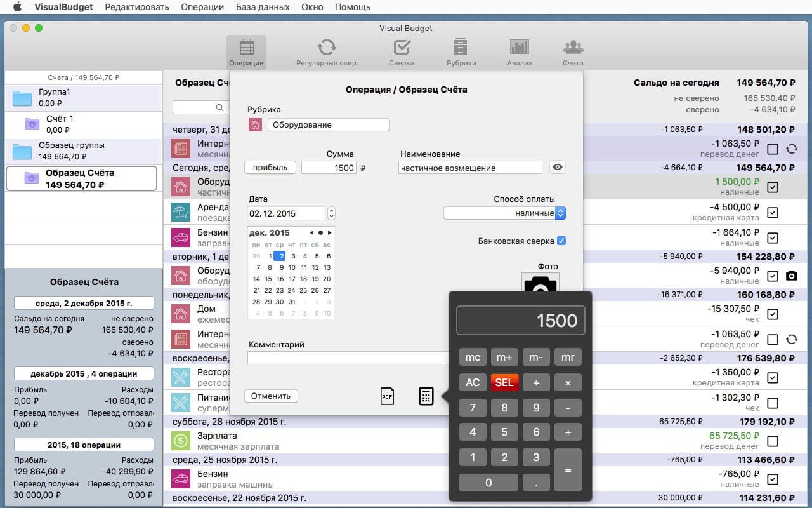Click the Образец группы folder icon

(x=22, y=151)
